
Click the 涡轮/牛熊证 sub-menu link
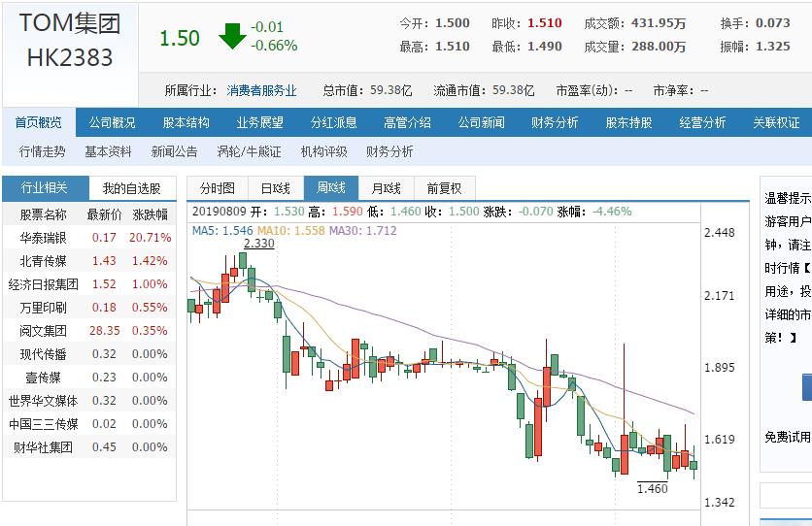(x=249, y=151)
